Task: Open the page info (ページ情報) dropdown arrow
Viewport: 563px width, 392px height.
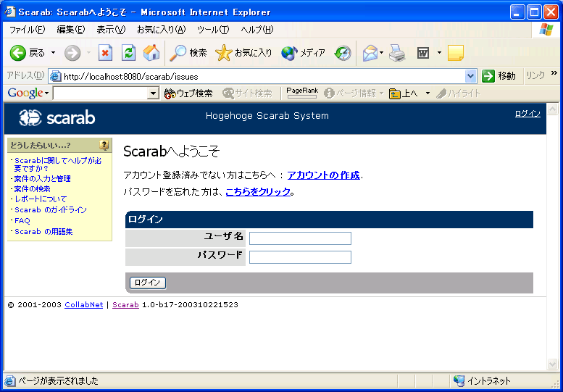Action: point(381,93)
